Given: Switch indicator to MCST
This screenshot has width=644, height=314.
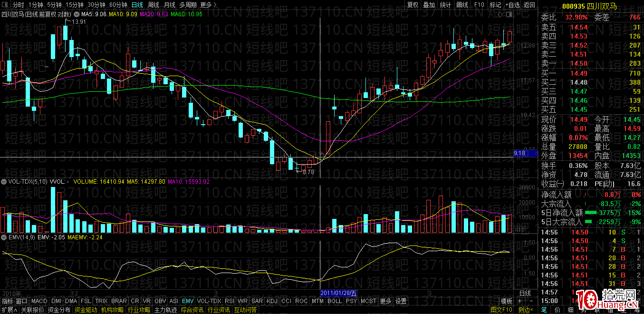Looking at the screenshot, I should coord(368,301).
